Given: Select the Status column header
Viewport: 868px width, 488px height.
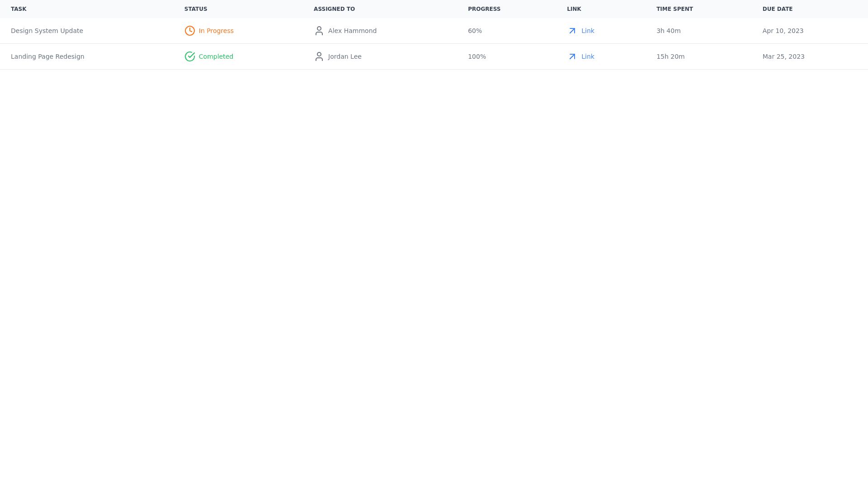Looking at the screenshot, I should click(196, 9).
